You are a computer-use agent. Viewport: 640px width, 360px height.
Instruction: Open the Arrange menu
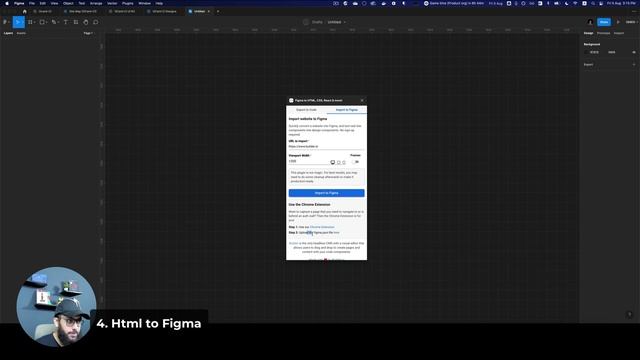click(96, 3)
